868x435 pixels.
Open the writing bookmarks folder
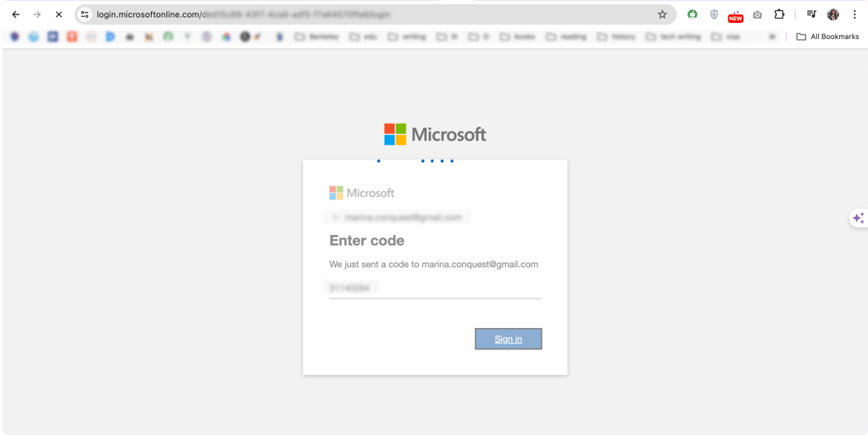(x=407, y=36)
